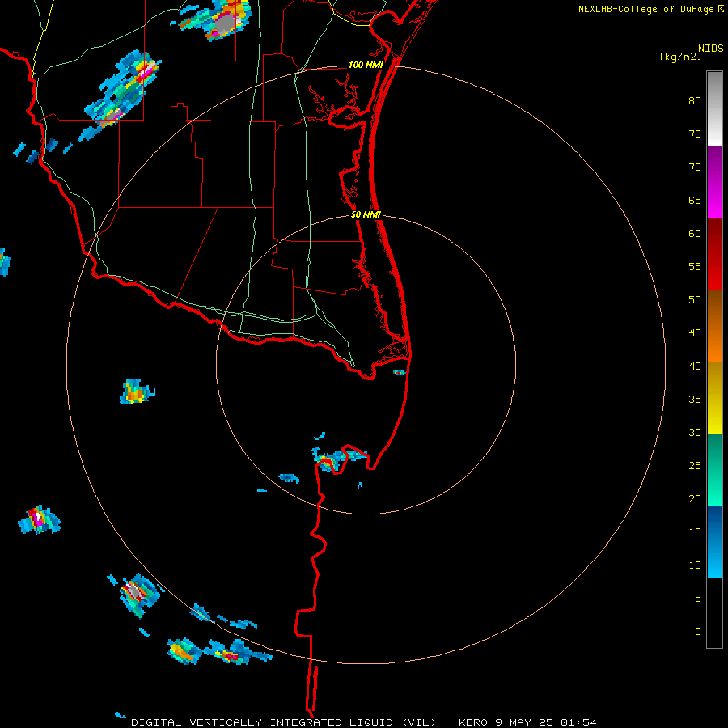Image resolution: width=728 pixels, height=728 pixels.
Task: Click the '45' color scale value
Action: 695,333
